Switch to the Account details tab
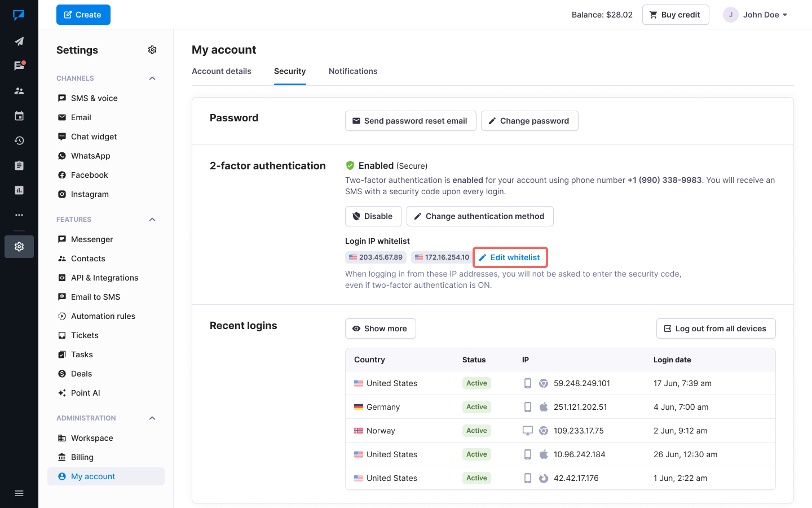This screenshot has height=508, width=812. point(222,71)
